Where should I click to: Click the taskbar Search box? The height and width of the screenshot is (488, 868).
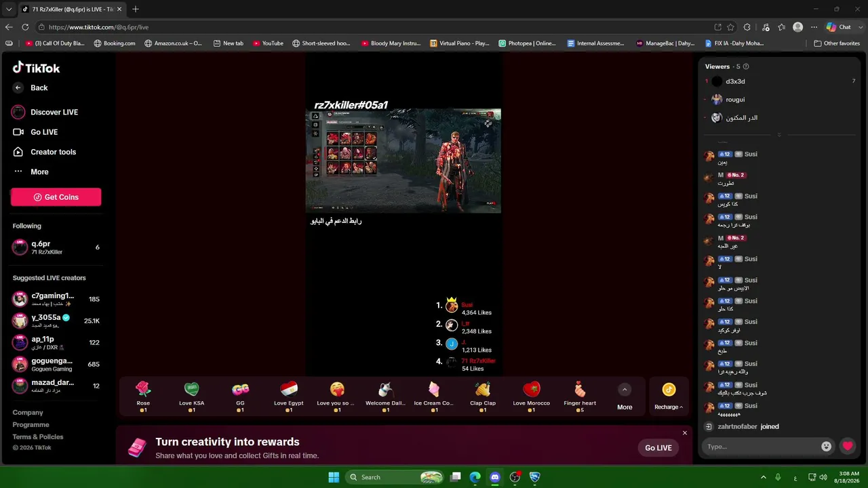click(x=395, y=477)
